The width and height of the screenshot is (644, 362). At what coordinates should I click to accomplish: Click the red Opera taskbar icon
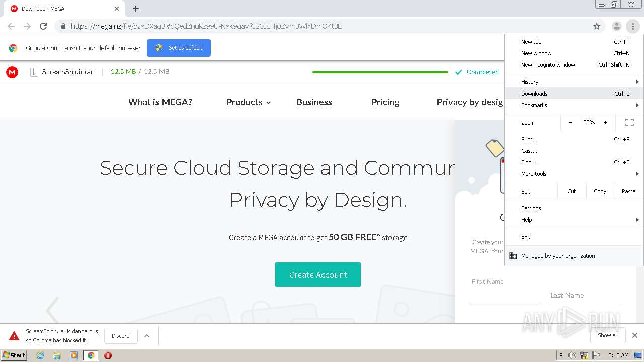coord(108,355)
